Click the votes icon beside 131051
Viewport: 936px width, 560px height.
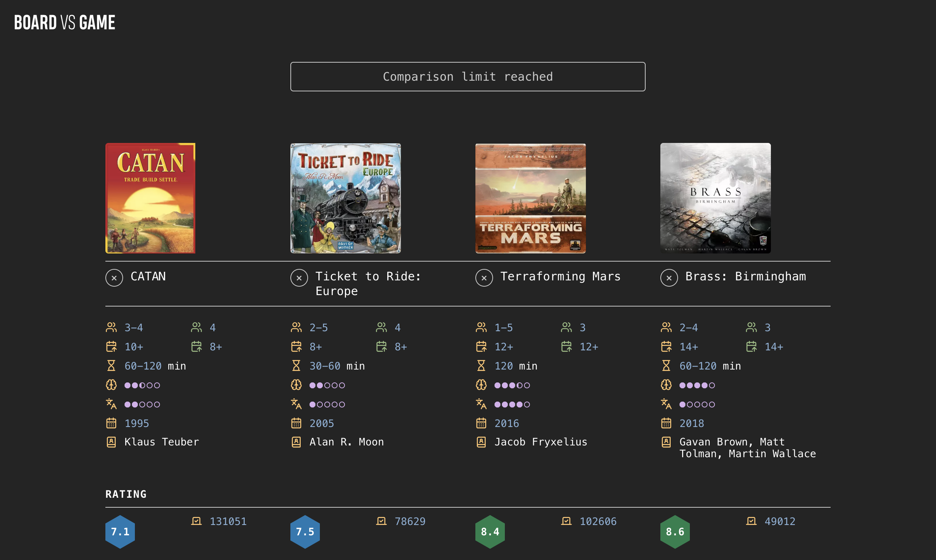[x=196, y=521]
